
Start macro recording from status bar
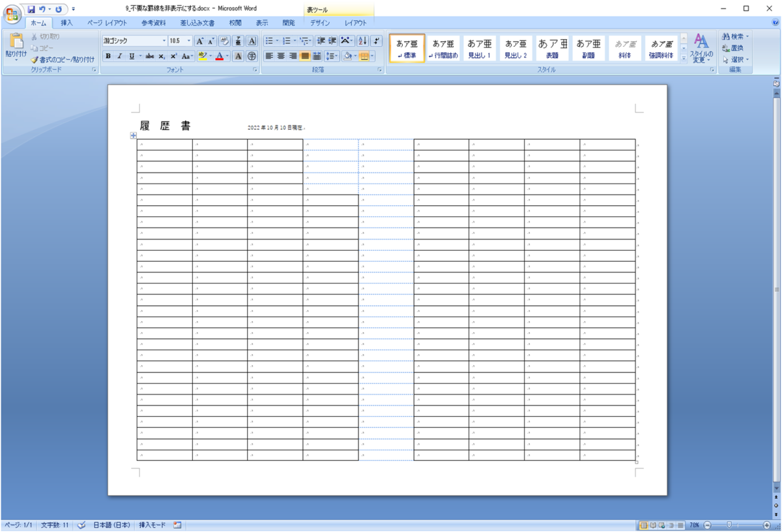tap(177, 525)
